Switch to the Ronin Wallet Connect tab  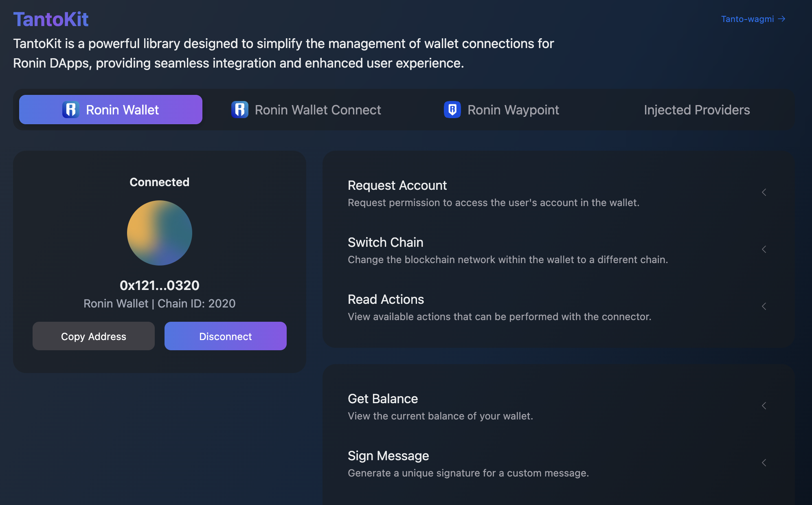click(306, 110)
